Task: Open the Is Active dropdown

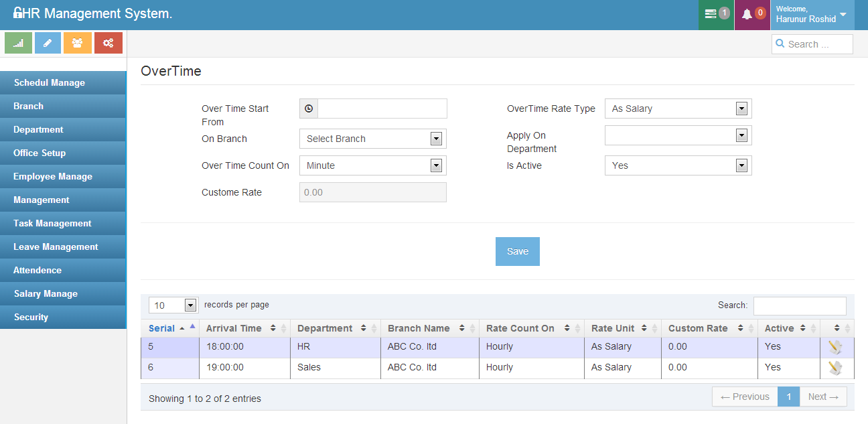Action: (x=678, y=165)
